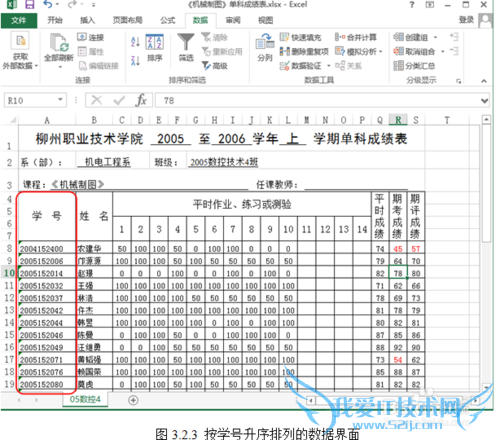Click the Redo arrow icon
The image size is (500, 440).
click(x=72, y=4)
